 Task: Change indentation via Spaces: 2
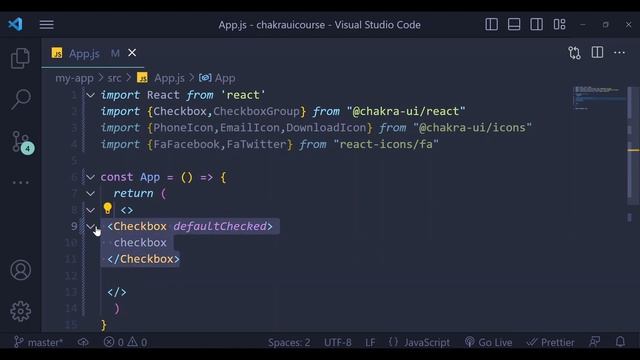(289, 342)
